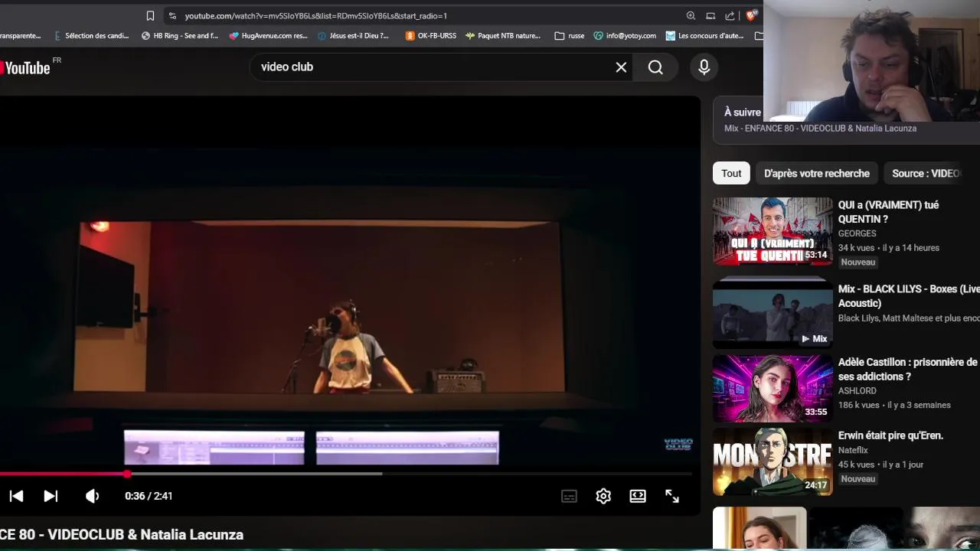
Task: Skip to the next video
Action: point(51,496)
